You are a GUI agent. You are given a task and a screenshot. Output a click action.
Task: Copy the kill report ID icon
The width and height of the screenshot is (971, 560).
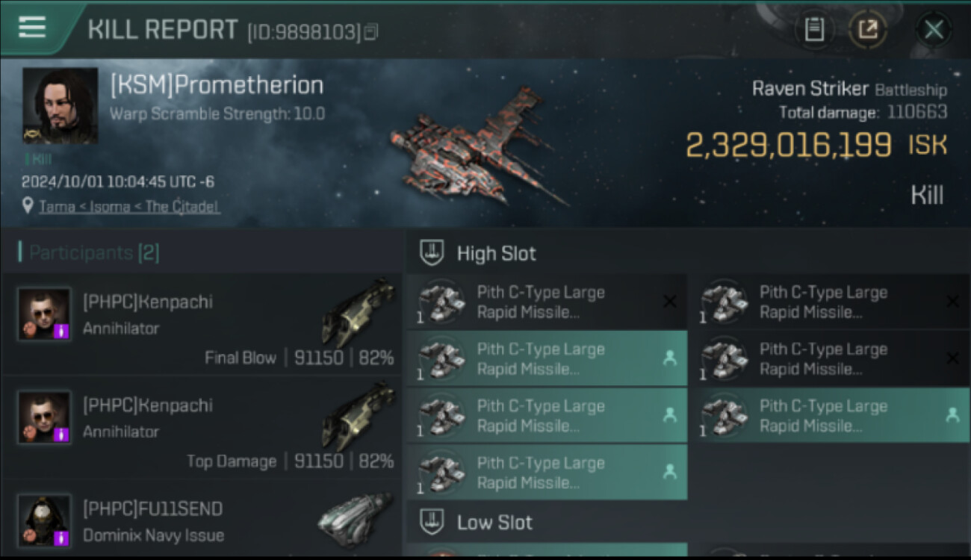[x=371, y=31]
